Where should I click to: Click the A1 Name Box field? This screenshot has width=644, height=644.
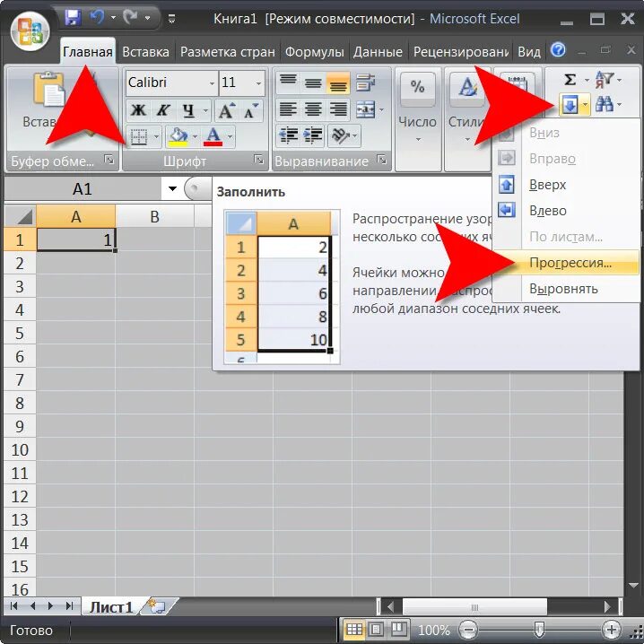pyautogui.click(x=83, y=189)
